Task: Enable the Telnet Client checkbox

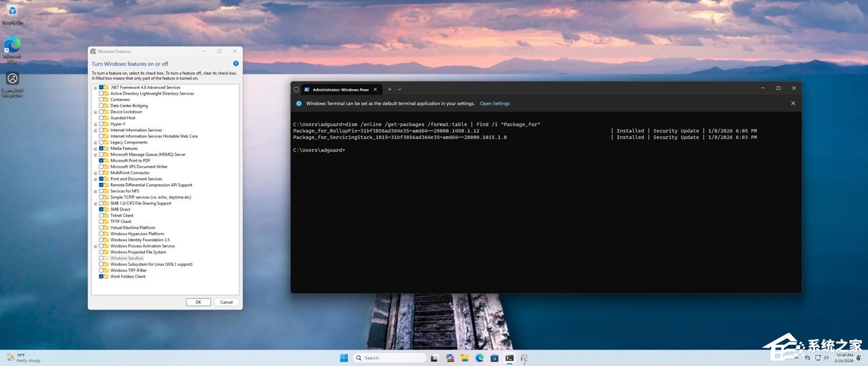Action: tap(101, 215)
